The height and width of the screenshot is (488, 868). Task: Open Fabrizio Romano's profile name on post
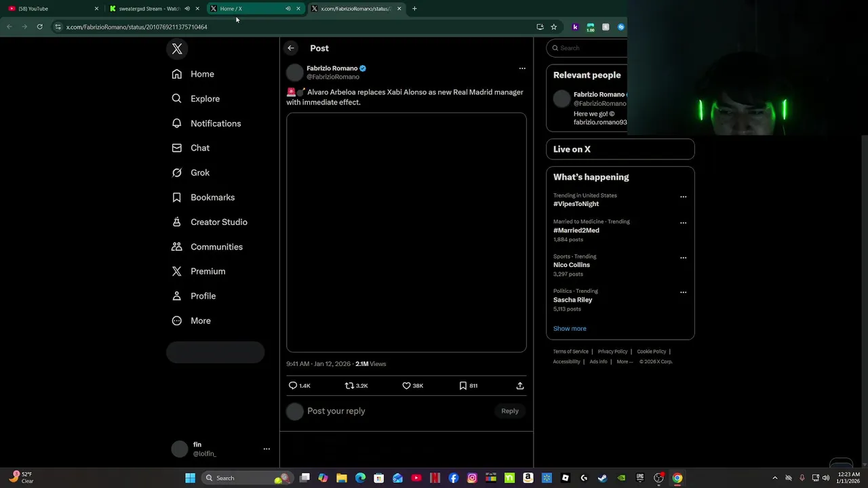pyautogui.click(x=332, y=68)
